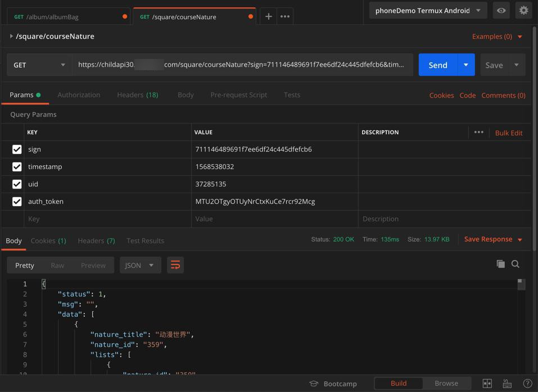Toggle two-pane layout icon in status bar
Viewport: 538px width, 392px height.
(x=487, y=384)
